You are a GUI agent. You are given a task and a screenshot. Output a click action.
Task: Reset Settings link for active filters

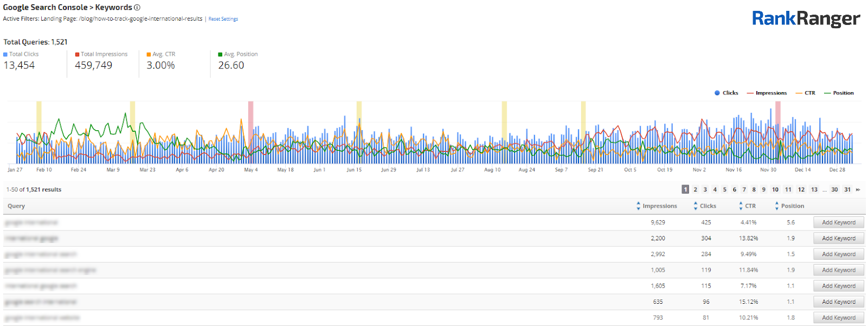coord(223,19)
